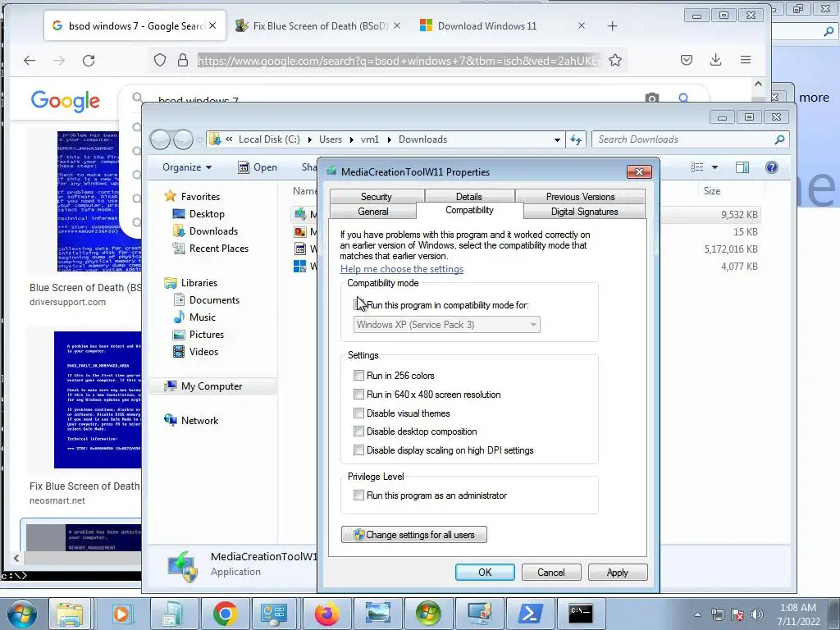Click the Firefox reload button
The height and width of the screenshot is (630, 840).
89,61
